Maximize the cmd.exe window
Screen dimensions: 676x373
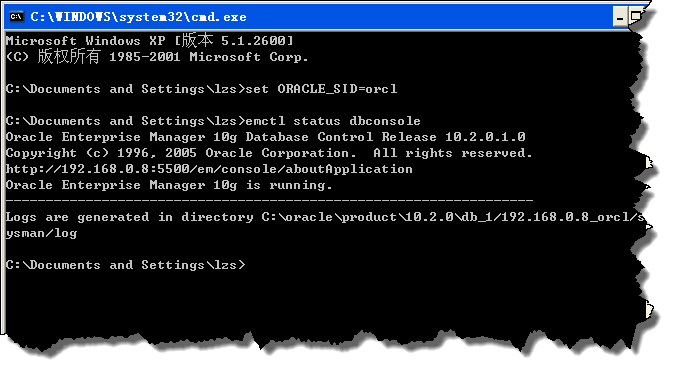pos(635,17)
